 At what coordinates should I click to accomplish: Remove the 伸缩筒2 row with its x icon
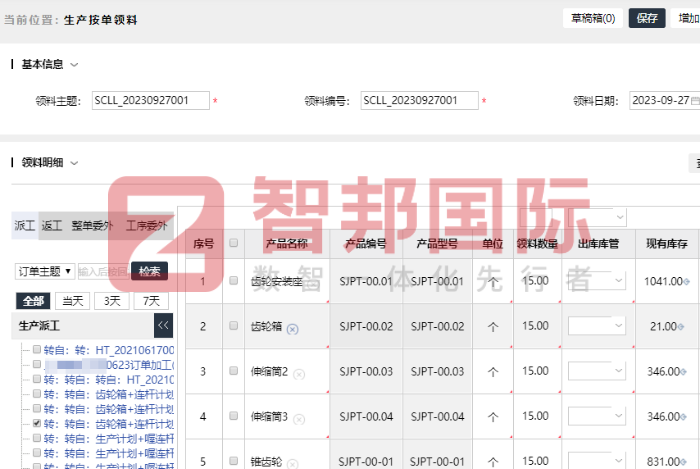point(299,374)
